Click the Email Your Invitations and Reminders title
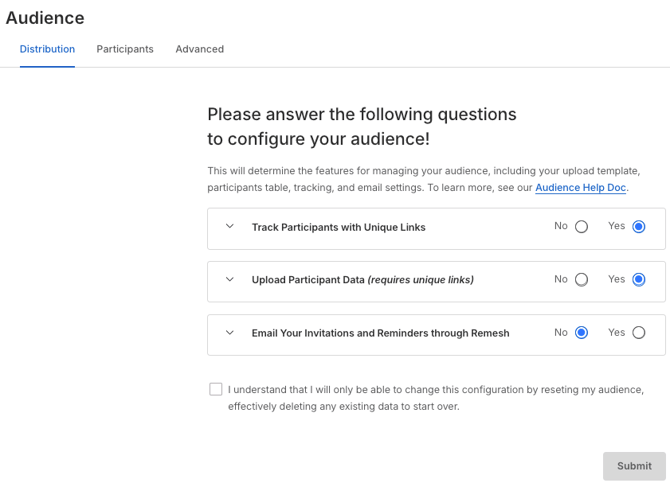Screen dimensions: 670x483 pos(380,333)
